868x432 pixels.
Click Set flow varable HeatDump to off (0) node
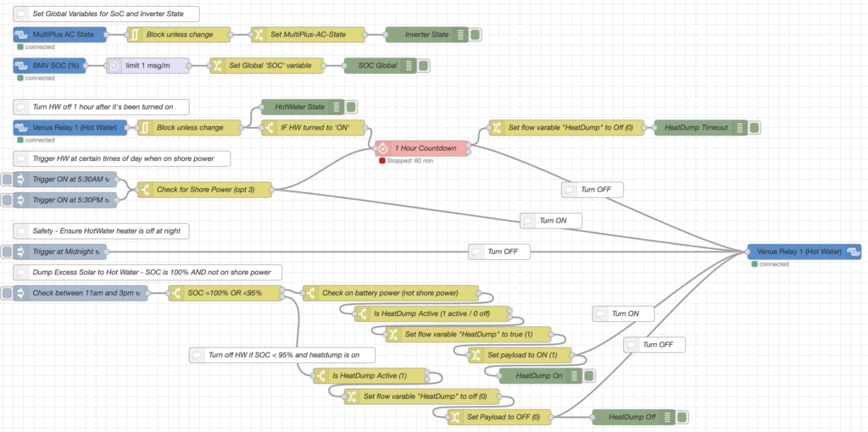pyautogui.click(x=422, y=396)
